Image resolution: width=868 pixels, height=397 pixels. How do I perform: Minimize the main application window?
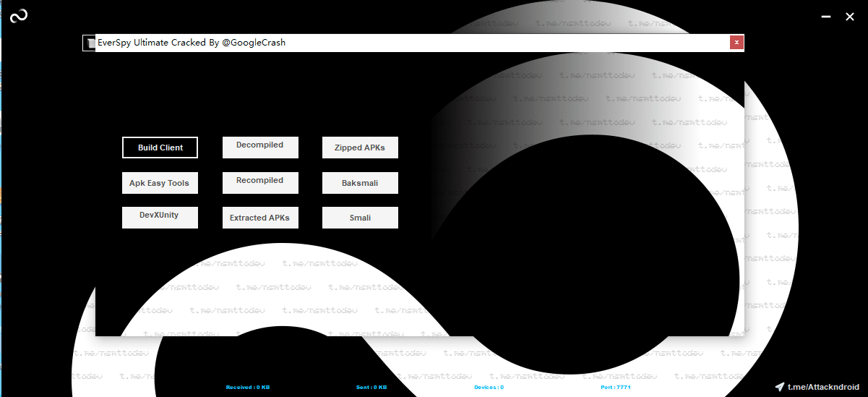[x=826, y=17]
